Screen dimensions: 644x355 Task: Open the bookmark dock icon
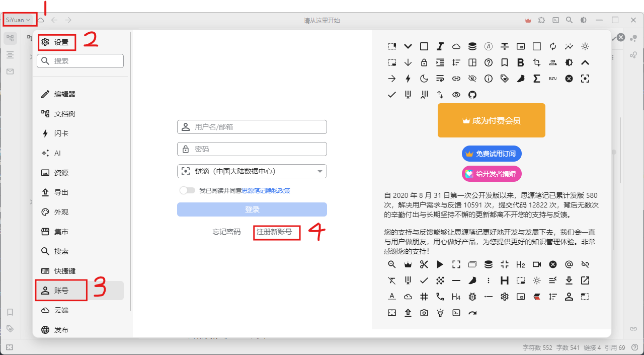[x=10, y=312]
